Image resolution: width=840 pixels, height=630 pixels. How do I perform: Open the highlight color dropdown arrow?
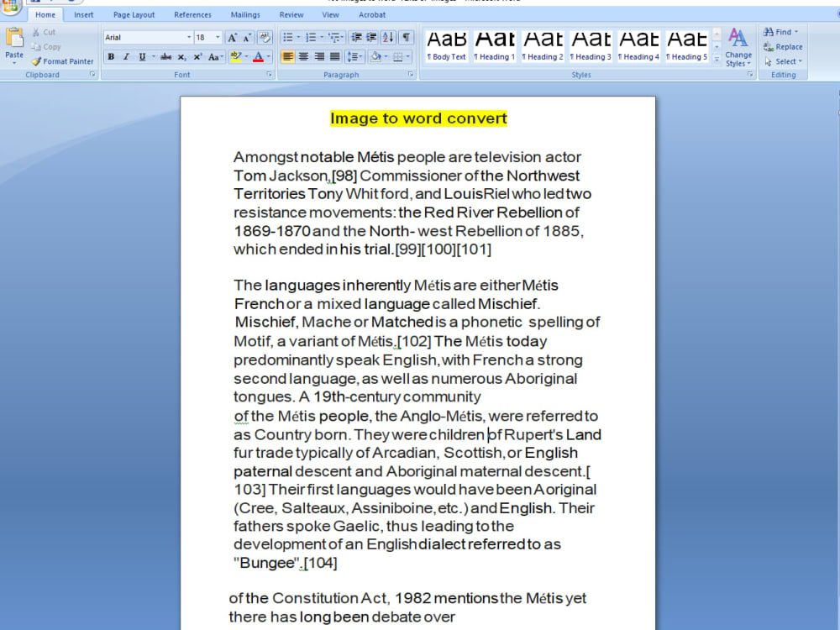coord(246,56)
